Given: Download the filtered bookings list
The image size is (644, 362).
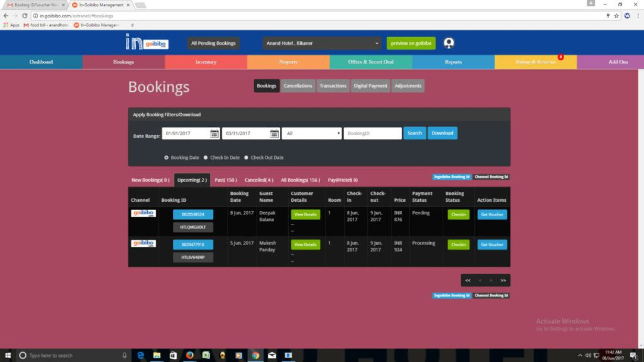Looking at the screenshot, I should click(x=442, y=133).
